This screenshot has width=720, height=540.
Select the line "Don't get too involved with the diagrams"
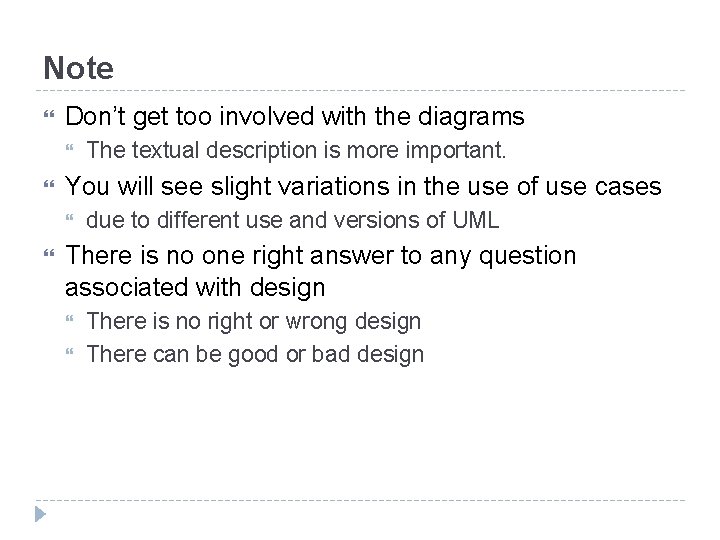click(x=294, y=118)
